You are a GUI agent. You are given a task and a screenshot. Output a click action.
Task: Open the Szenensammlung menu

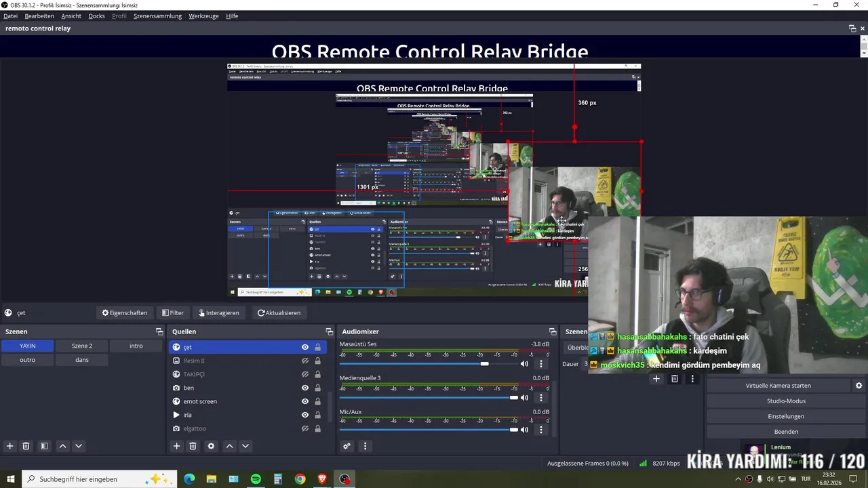tap(157, 16)
